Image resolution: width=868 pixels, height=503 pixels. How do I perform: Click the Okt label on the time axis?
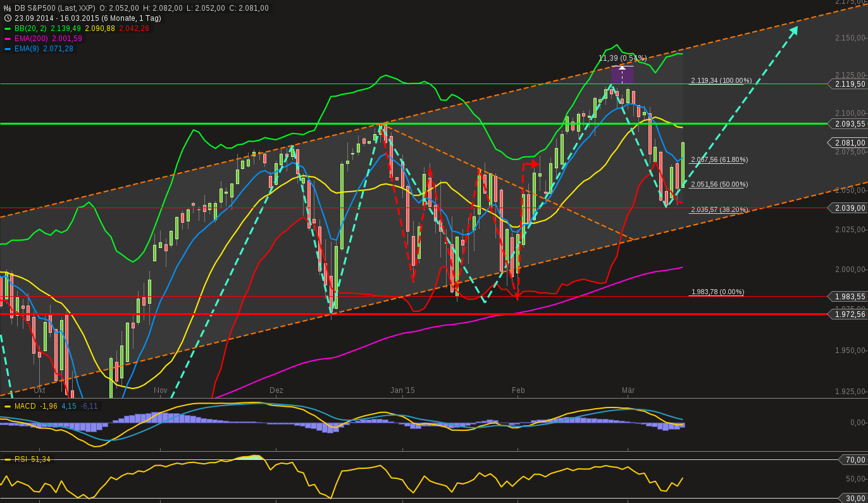(39, 390)
